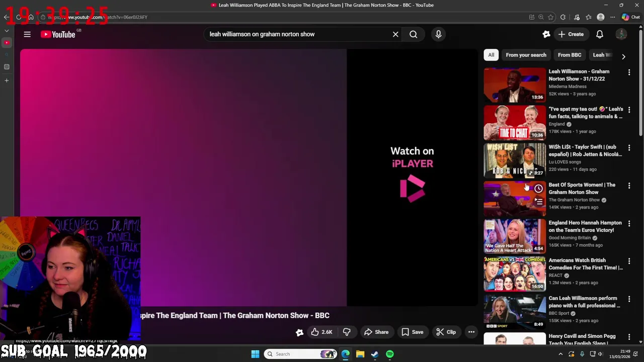Play the video via iPlayer play logo
Image resolution: width=644 pixels, height=362 pixels.
tap(413, 189)
